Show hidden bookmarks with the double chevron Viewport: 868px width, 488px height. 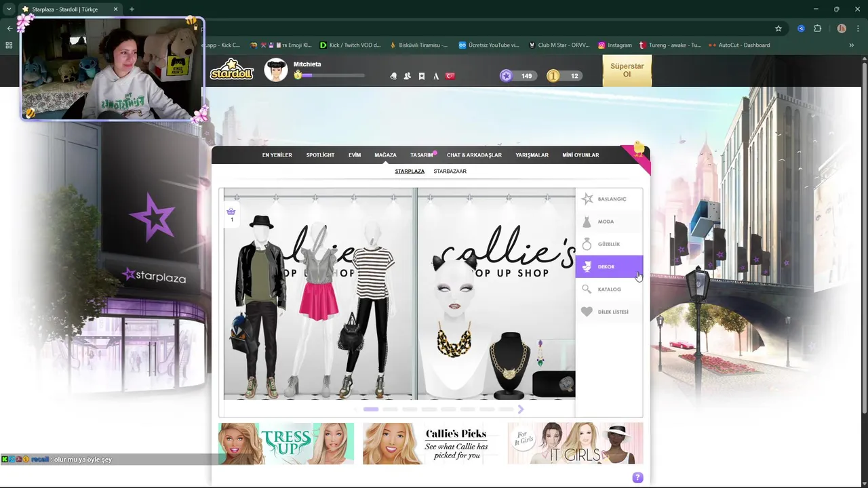[x=851, y=45]
